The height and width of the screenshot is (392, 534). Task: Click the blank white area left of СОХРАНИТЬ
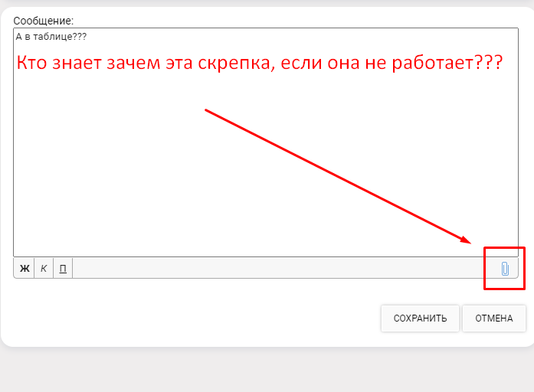192,318
